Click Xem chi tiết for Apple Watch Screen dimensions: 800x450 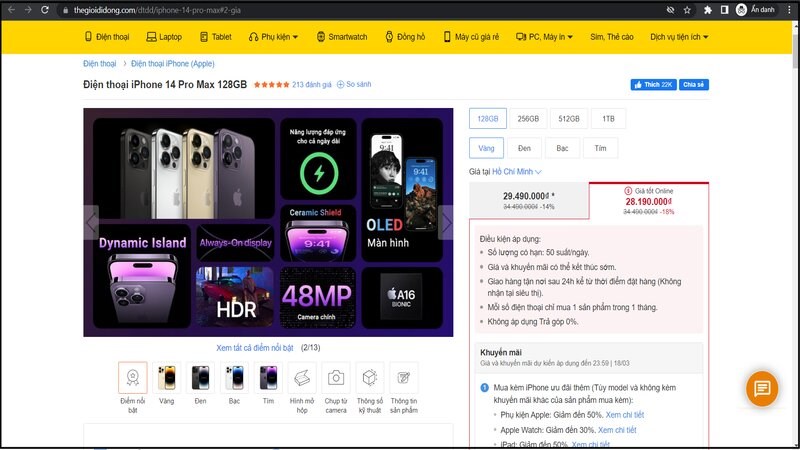tap(617, 430)
